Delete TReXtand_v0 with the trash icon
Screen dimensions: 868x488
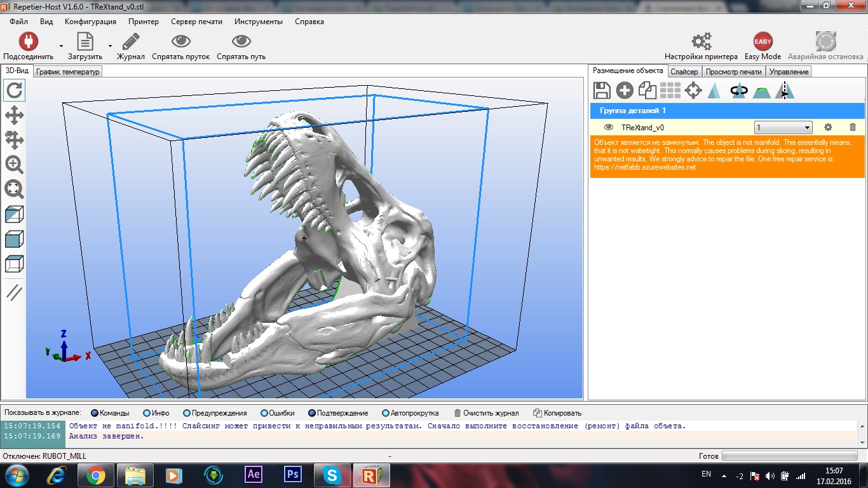853,128
